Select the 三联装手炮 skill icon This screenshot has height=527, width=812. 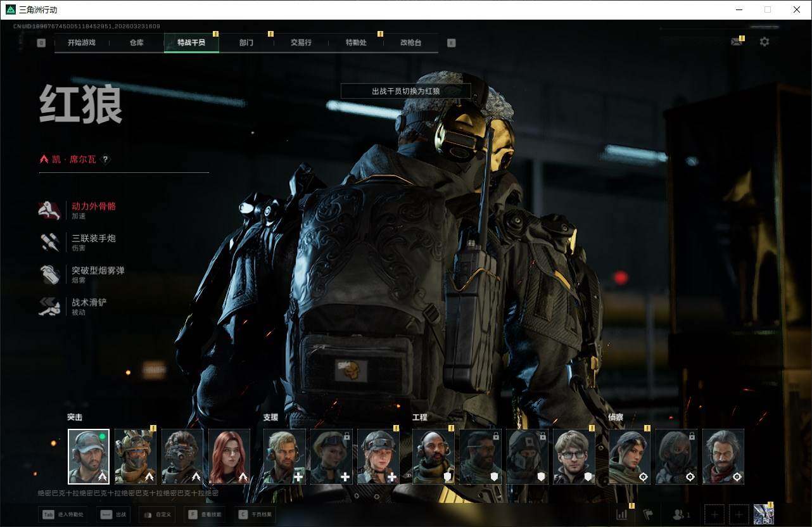(x=49, y=243)
